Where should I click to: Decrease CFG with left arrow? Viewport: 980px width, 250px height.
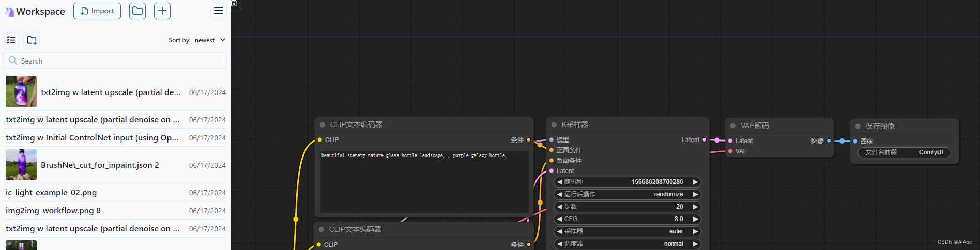point(559,219)
